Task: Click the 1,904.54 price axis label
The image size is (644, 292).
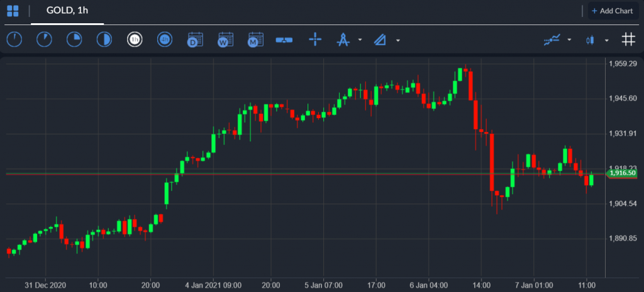Action: (623, 204)
